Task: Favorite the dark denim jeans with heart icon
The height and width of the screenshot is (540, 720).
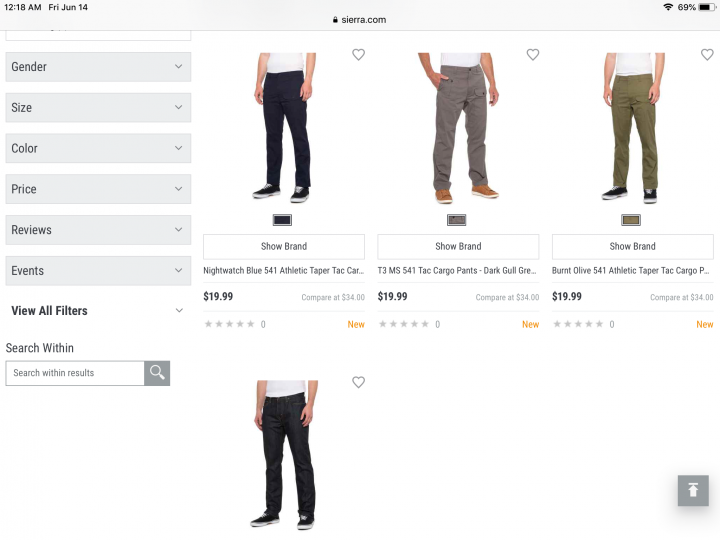Action: coord(358,382)
